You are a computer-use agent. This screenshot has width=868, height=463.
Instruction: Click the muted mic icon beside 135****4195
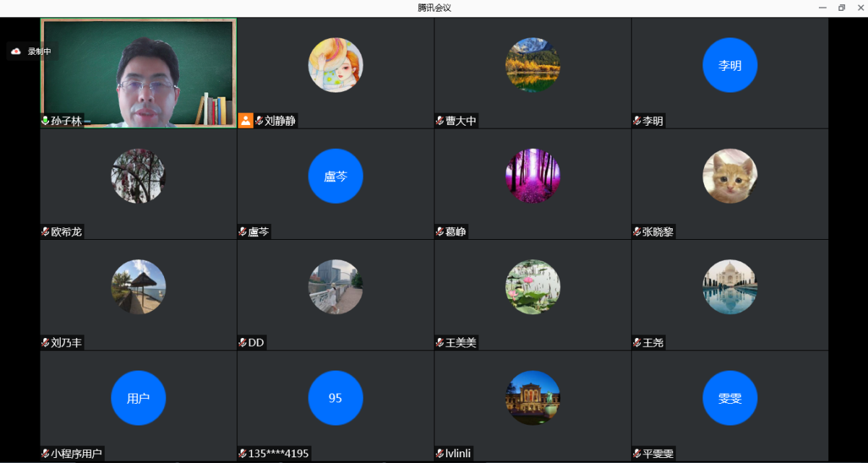[x=242, y=454]
